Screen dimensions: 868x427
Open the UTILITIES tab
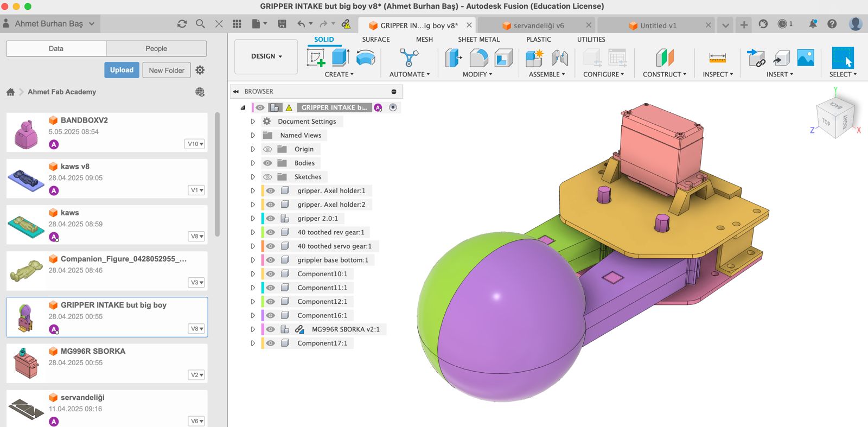point(591,40)
